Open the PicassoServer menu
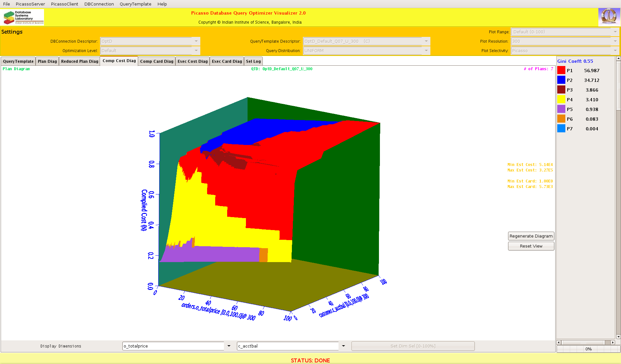Image resolution: width=621 pixels, height=364 pixels. click(30, 4)
